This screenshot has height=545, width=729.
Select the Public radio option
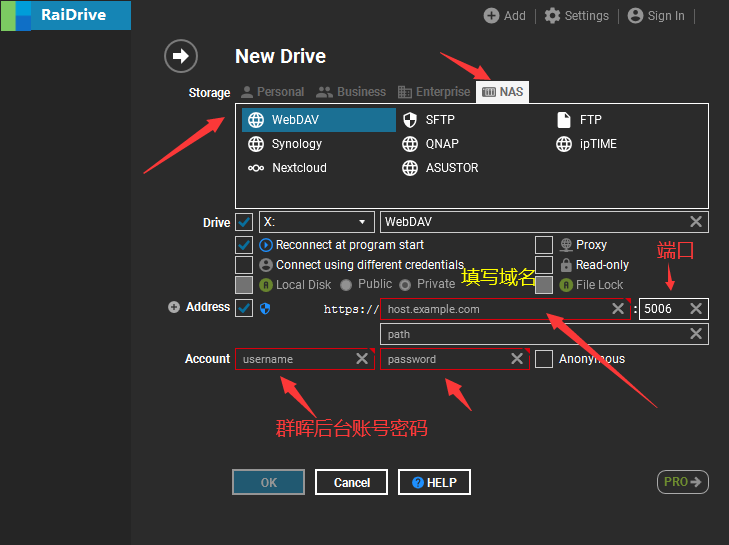[x=346, y=285]
